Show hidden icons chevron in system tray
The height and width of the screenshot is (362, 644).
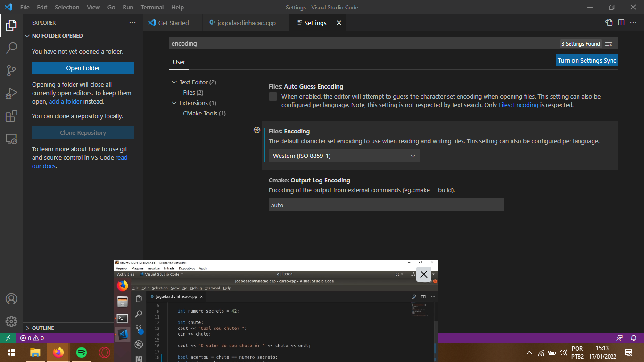(x=529, y=353)
